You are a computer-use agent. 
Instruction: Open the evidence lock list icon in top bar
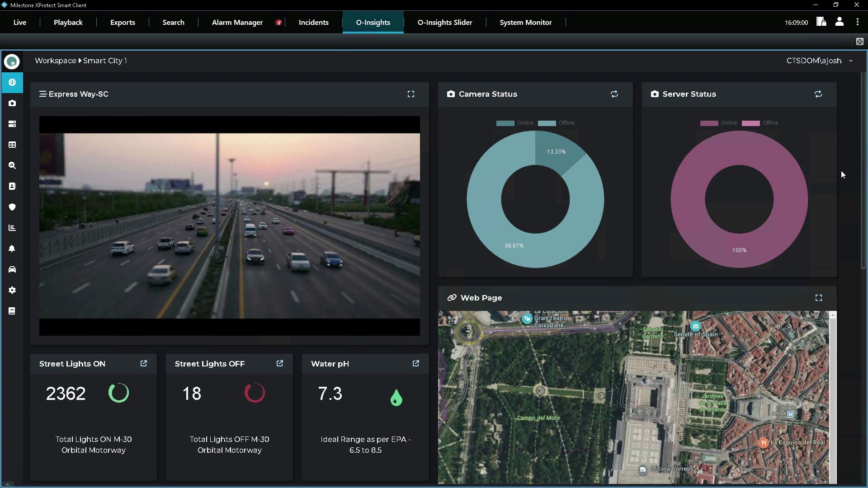tap(821, 22)
